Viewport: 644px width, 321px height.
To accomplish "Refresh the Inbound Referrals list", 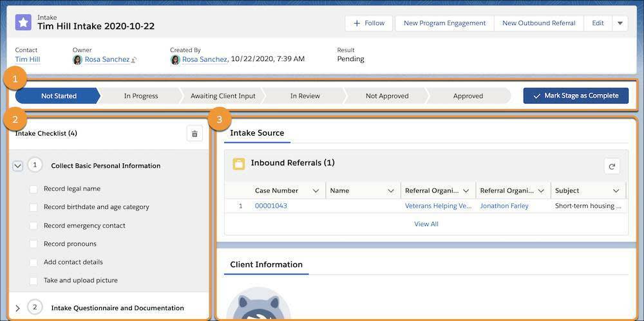I will click(x=612, y=166).
